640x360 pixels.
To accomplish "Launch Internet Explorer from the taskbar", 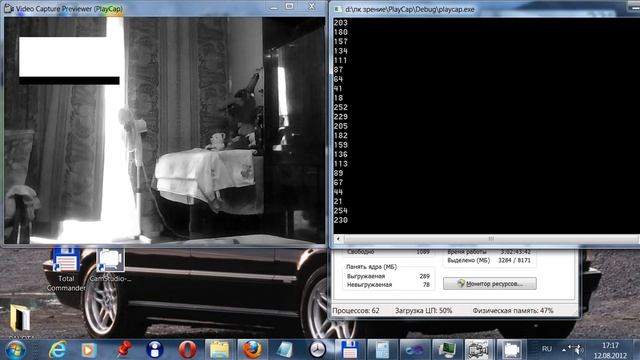I will tap(58, 350).
